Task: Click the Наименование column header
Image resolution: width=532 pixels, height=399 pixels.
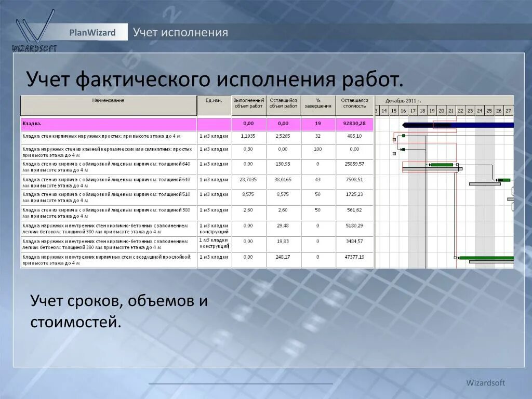Action: click(109, 105)
